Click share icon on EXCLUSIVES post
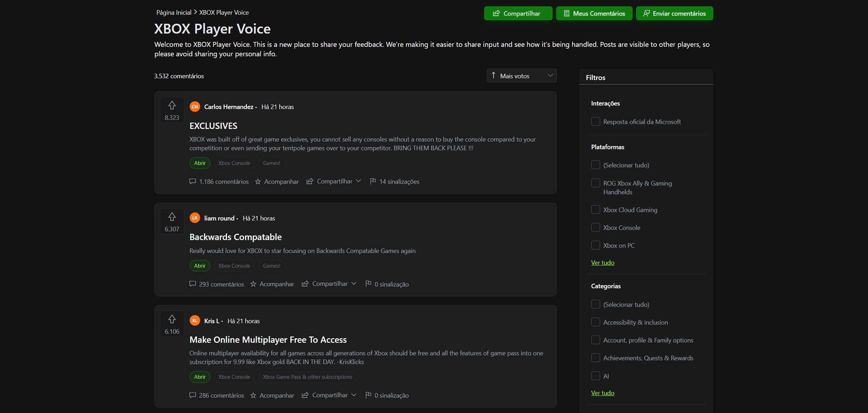868x413 pixels. coord(309,181)
